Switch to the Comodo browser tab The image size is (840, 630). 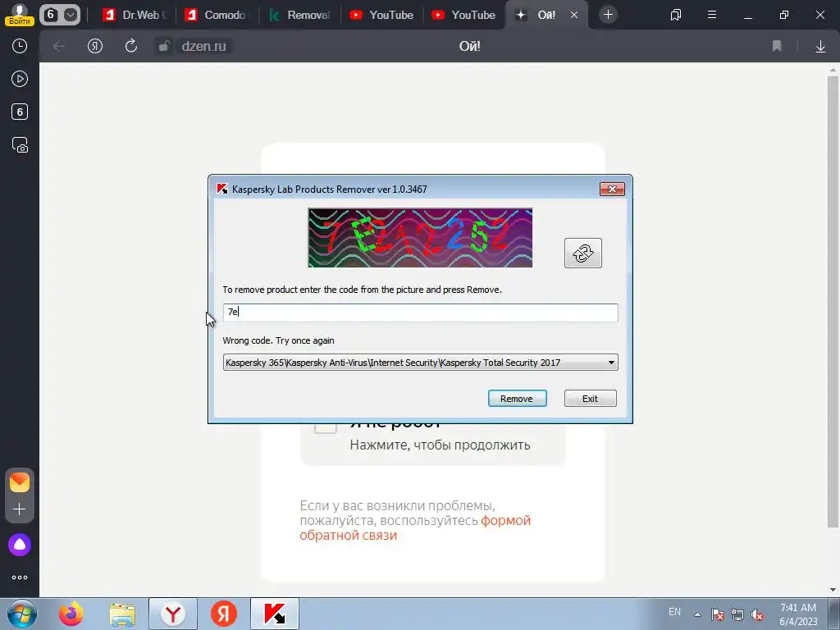217,15
